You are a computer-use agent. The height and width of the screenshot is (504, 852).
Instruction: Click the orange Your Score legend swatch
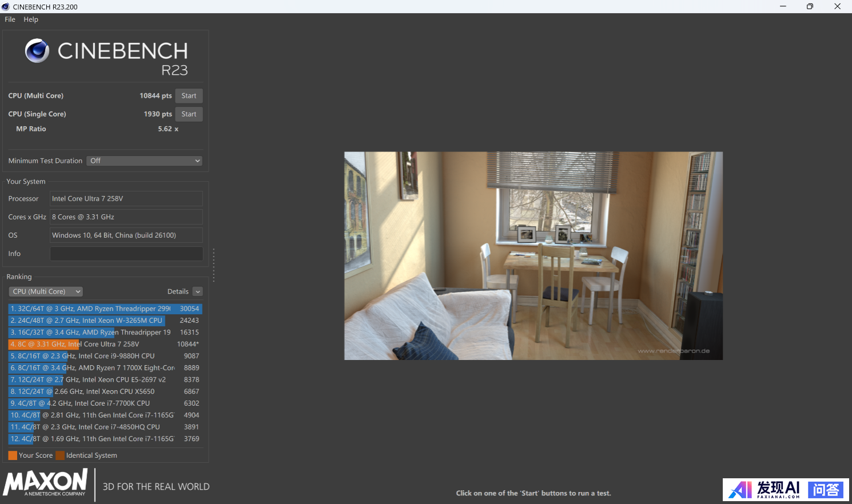click(13, 455)
